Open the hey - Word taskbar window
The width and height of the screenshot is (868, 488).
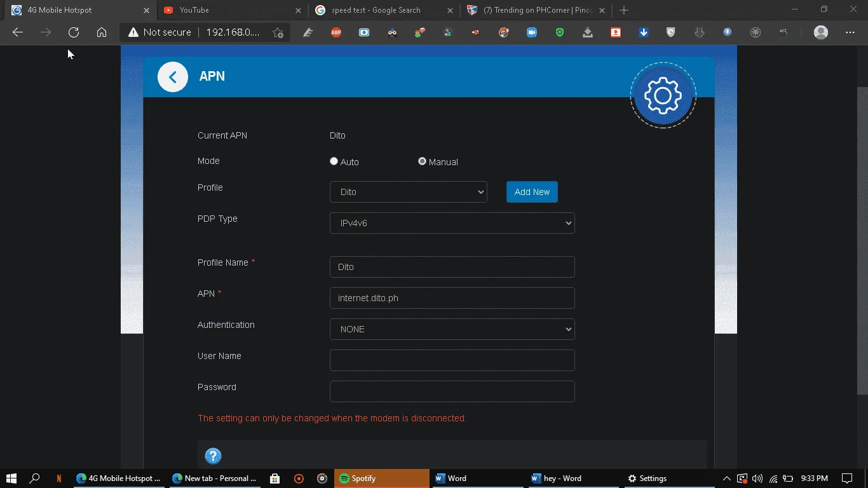pos(573,478)
